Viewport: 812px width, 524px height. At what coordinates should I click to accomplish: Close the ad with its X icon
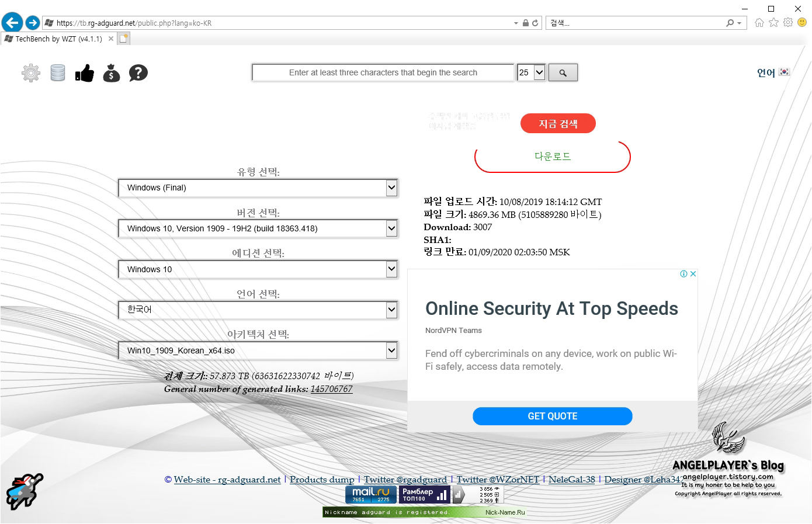click(693, 273)
